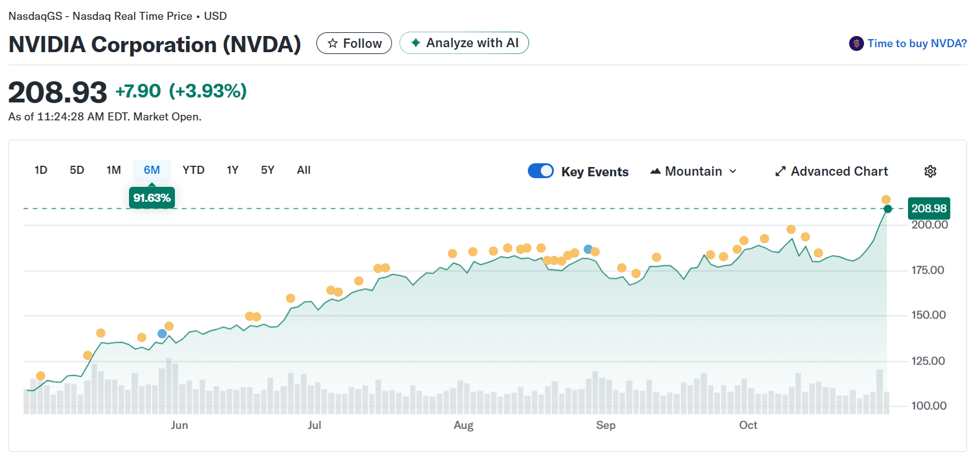The height and width of the screenshot is (460, 980).
Task: Switch to the 1Y time range tab
Action: [x=232, y=169]
